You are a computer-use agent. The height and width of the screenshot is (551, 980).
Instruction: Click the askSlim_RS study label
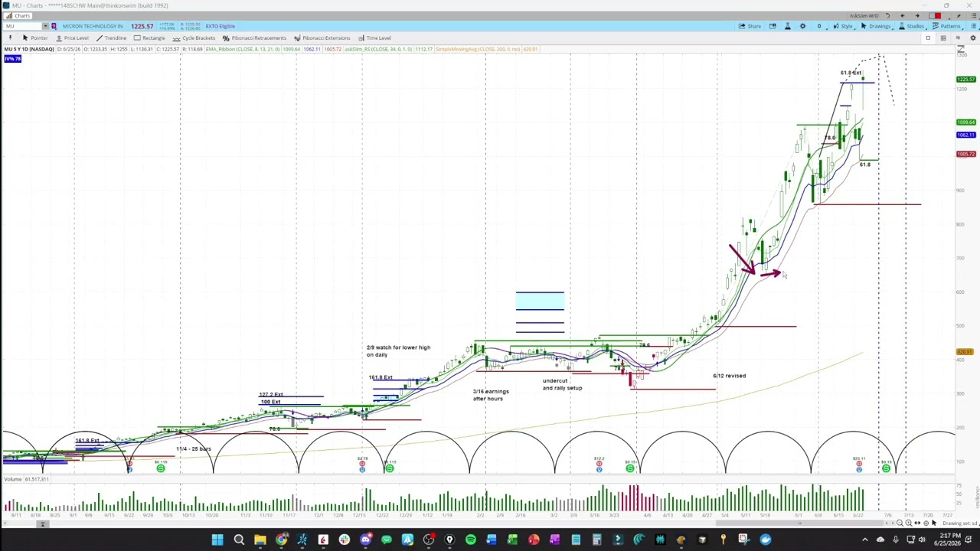pyautogui.click(x=378, y=49)
